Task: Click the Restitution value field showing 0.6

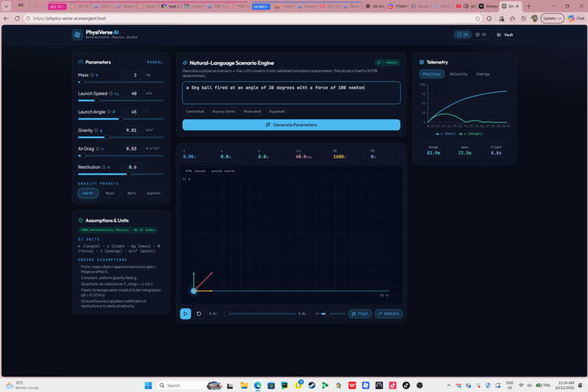Action: tap(132, 167)
